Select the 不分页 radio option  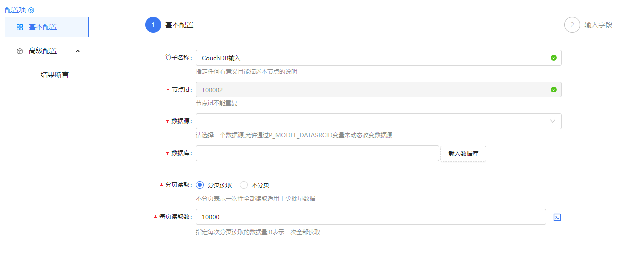click(x=244, y=185)
